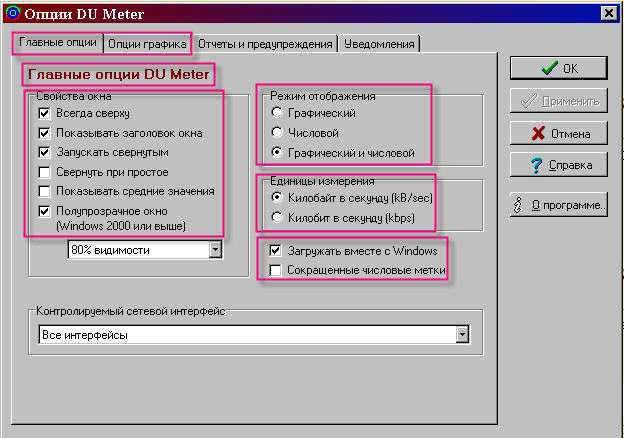Select the Числовой display mode
Viewport: 624px width, 438px height.
277,132
